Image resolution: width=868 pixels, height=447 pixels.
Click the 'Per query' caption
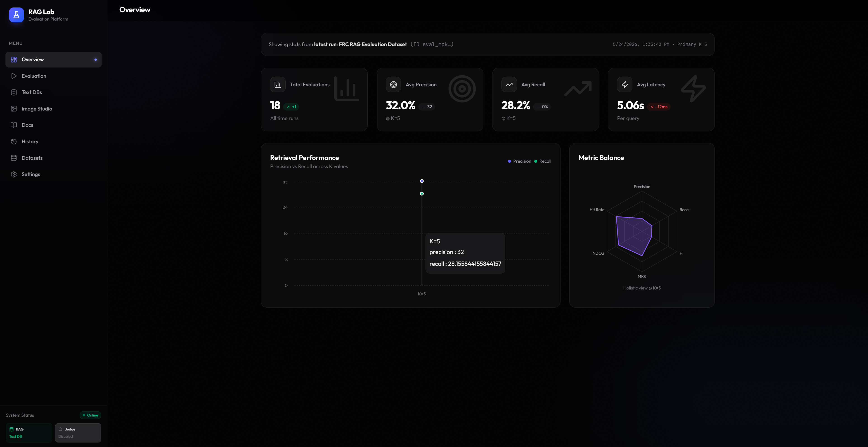click(628, 118)
